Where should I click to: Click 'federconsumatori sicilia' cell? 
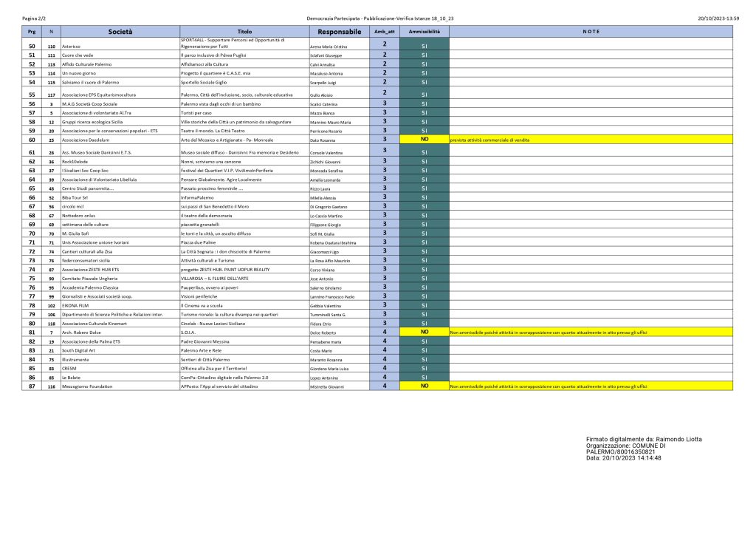pyautogui.click(x=120, y=261)
